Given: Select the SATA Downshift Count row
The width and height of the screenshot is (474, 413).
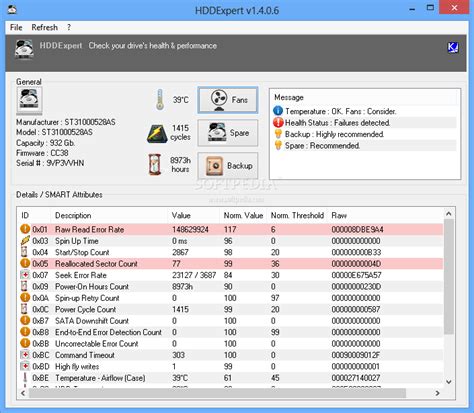Looking at the screenshot, I should click(x=231, y=321).
